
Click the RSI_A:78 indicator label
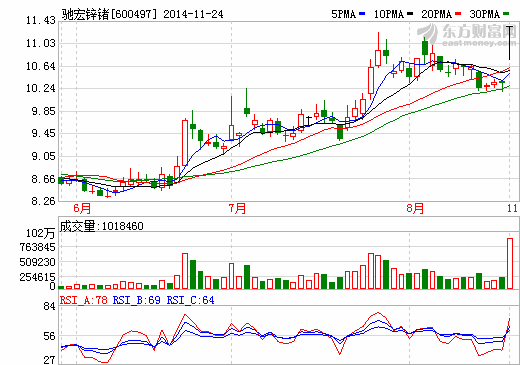point(83,300)
